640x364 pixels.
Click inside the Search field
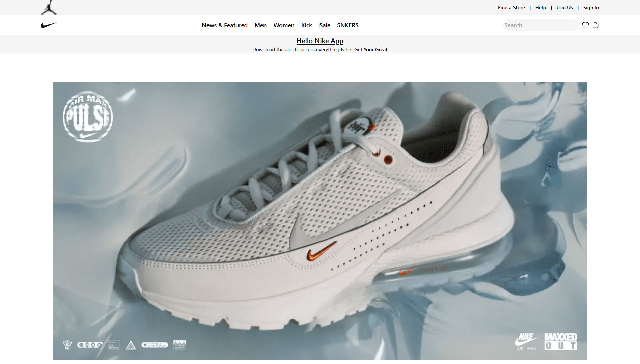pos(540,25)
